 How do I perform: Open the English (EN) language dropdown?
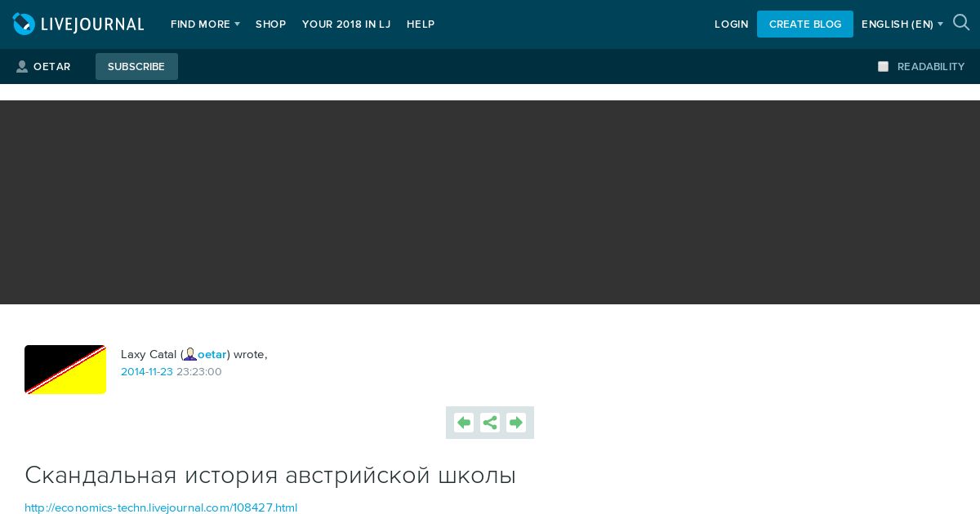coord(902,24)
